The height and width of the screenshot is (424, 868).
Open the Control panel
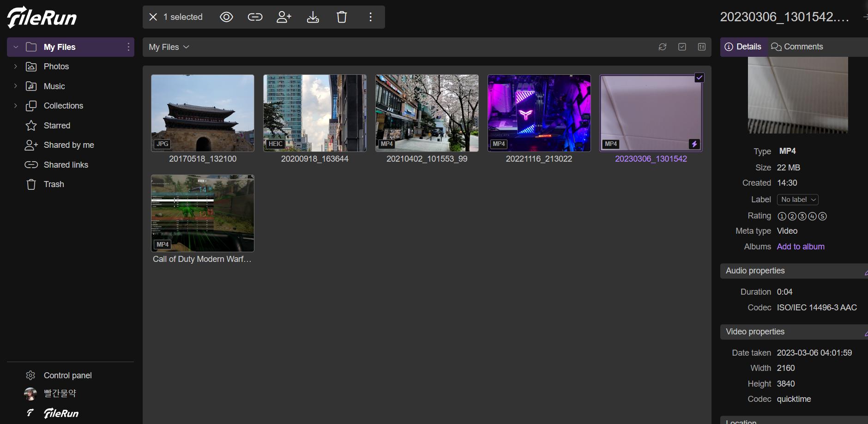(67, 376)
